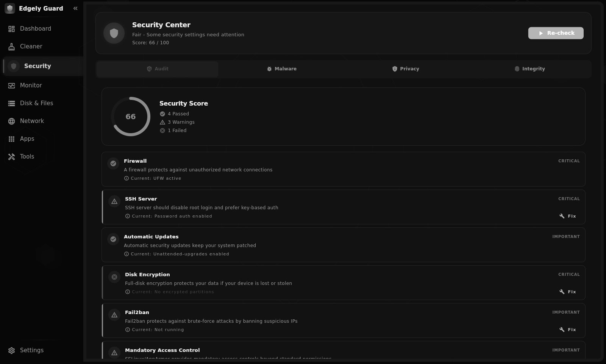Click the Disk & Files storage icon

(12, 103)
